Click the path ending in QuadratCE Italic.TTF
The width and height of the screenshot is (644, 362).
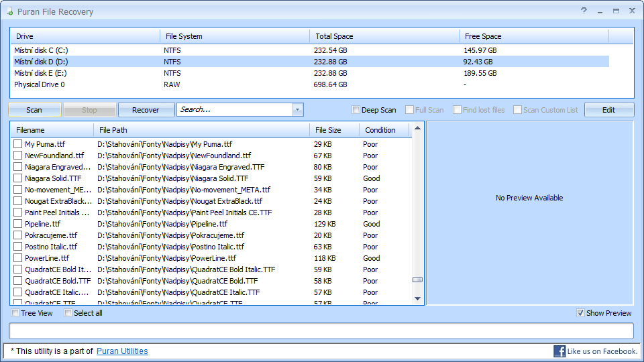(x=178, y=292)
